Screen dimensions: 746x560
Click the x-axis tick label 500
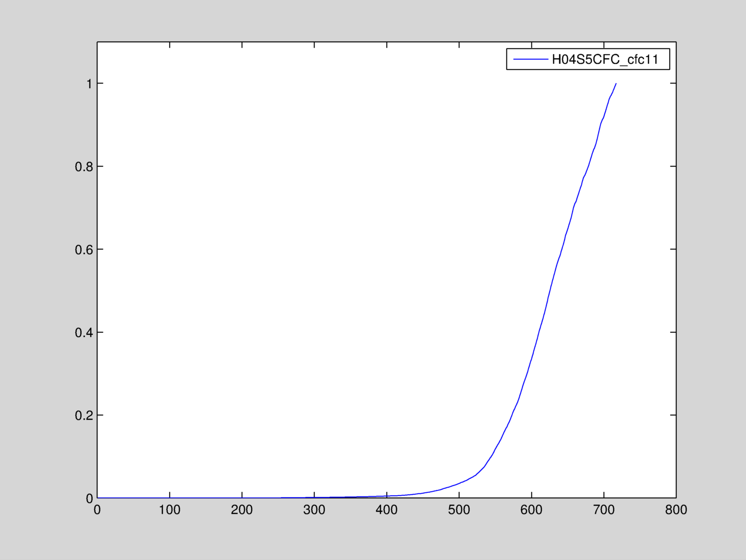click(x=459, y=510)
